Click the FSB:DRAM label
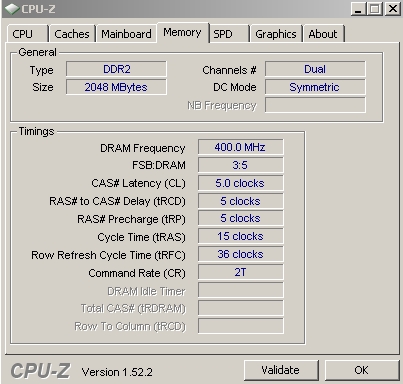Image resolution: width=403 pixels, height=384 pixels. tap(159, 165)
